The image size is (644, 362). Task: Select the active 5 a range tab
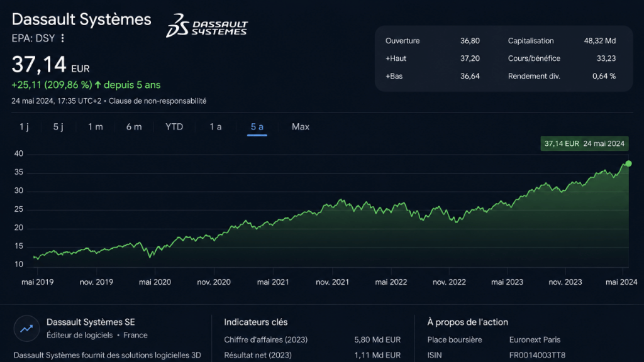pyautogui.click(x=257, y=127)
